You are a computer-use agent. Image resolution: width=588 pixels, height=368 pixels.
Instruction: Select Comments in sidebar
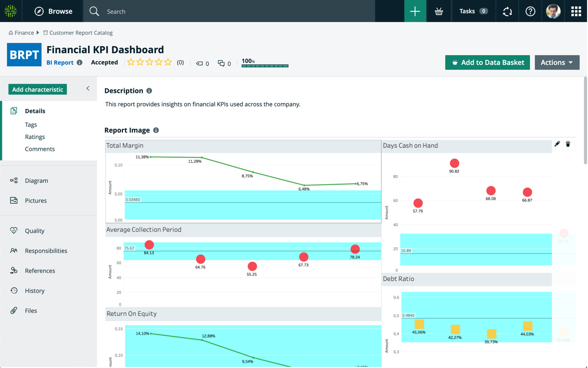[x=40, y=149]
